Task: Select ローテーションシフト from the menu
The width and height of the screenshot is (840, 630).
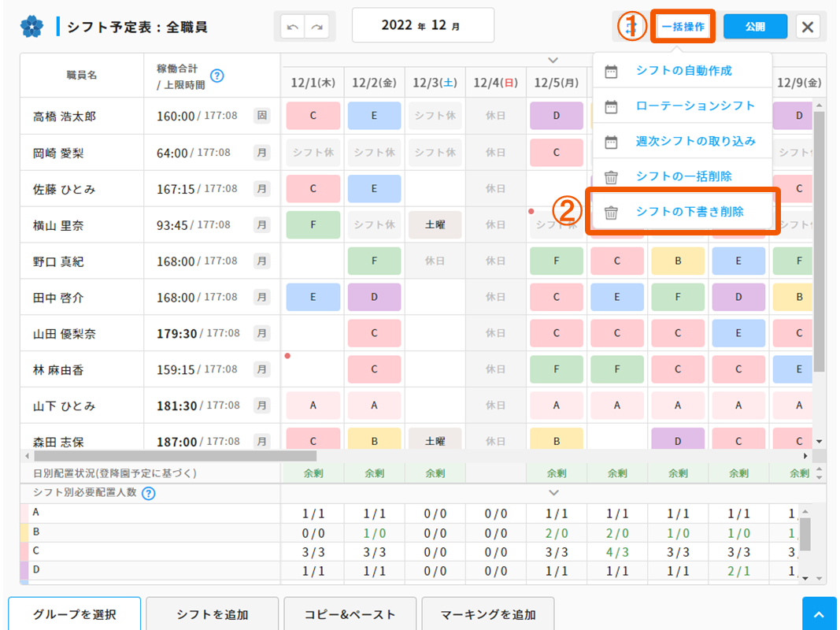Action: 694,106
